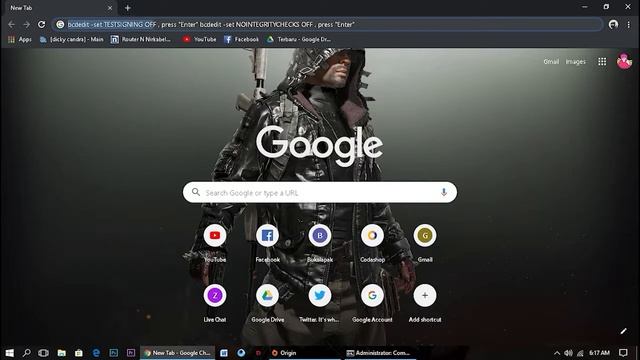Image resolution: width=640 pixels, height=360 pixels.
Task: Click the forward navigation arrow
Action: 27,24
